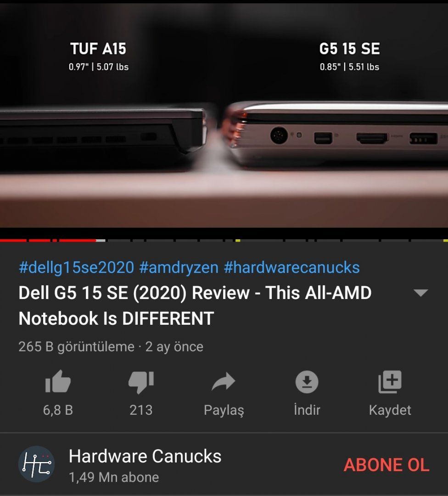Open the Hardware Canucks channel name
The height and width of the screenshot is (496, 448).
coord(145,456)
